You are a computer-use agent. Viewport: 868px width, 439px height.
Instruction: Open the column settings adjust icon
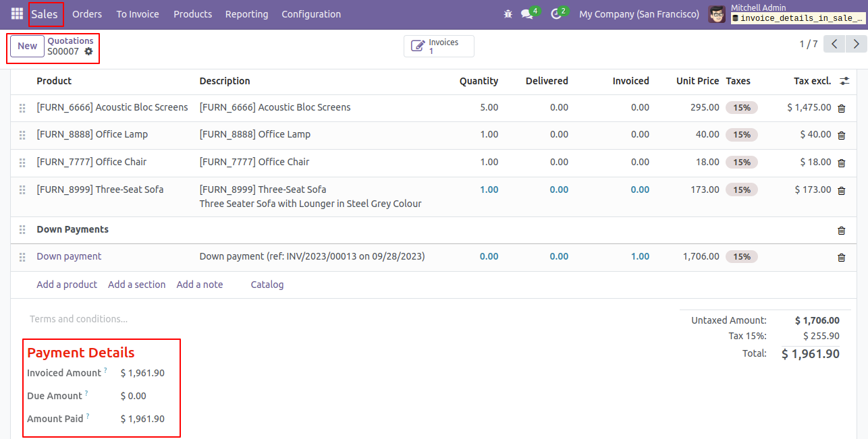(x=844, y=81)
